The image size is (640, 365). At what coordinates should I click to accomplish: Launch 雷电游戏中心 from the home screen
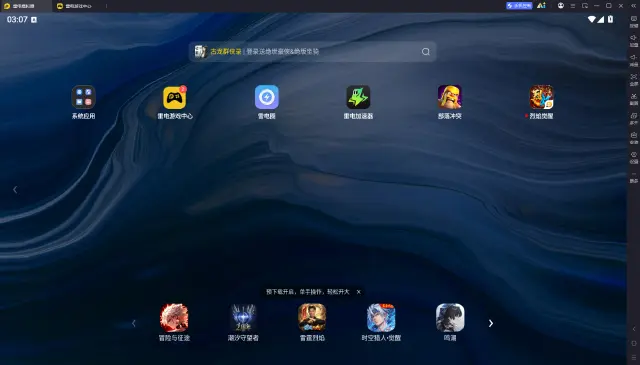click(175, 97)
